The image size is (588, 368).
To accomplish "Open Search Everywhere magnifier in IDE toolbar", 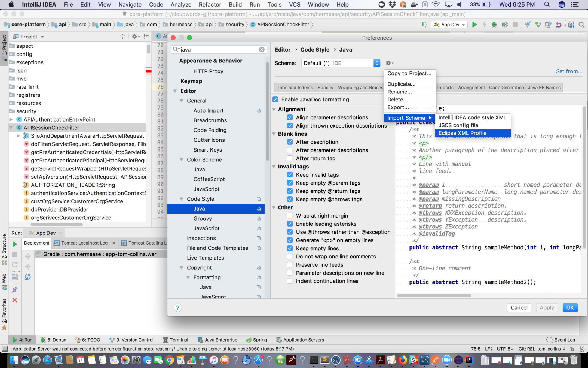I will (x=581, y=25).
